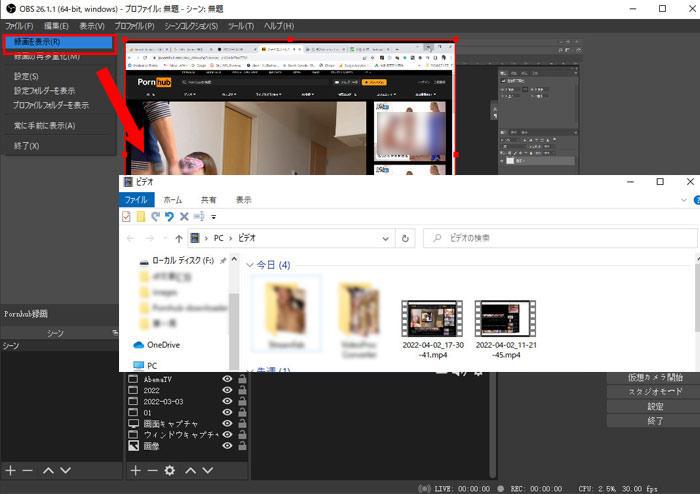
Task: Lock the 画面キャプチャ source
Action: coord(242,423)
